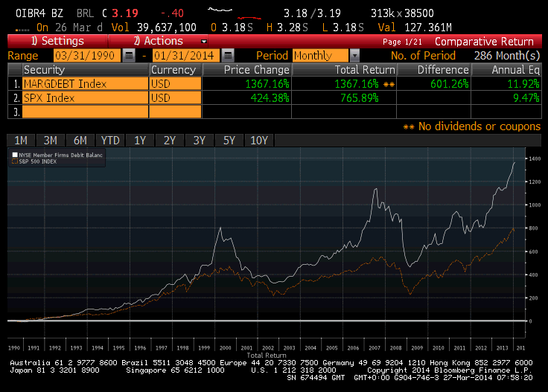Toggle NYSE Member Firms Debit Balance legend box
This screenshot has height=392, width=548.
[15, 155]
